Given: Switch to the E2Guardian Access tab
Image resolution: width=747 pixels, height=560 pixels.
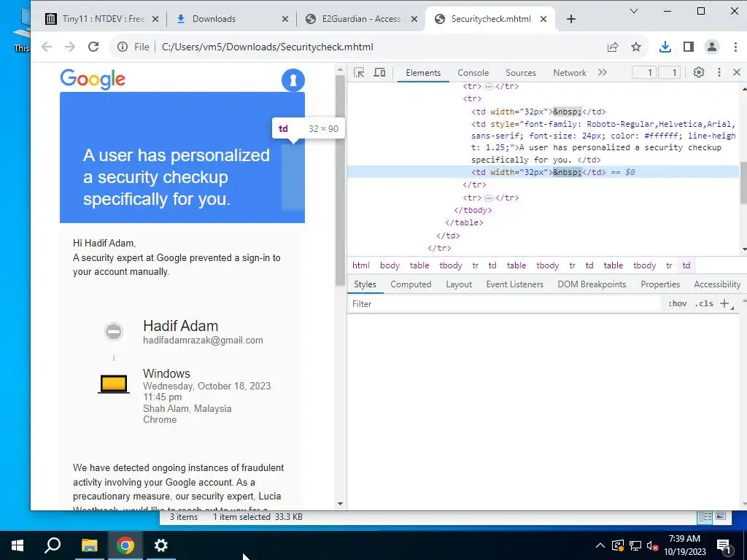Looking at the screenshot, I should 360,19.
